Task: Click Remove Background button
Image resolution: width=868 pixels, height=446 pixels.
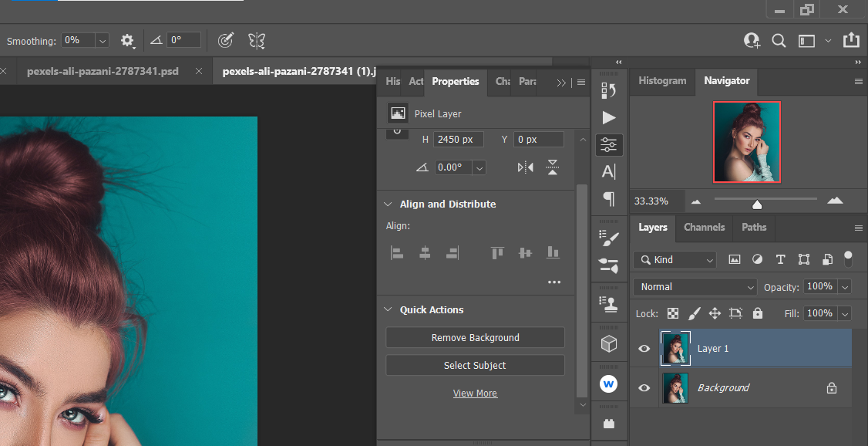Action: 475,337
